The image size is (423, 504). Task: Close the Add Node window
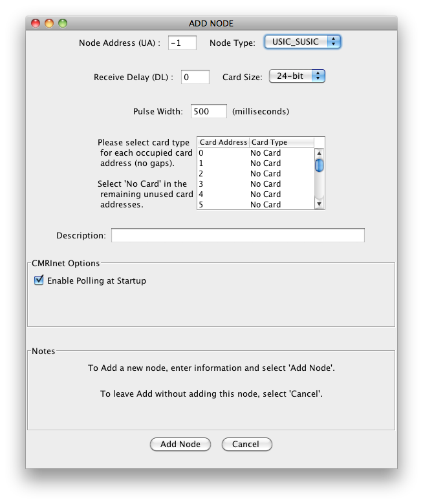[x=36, y=23]
